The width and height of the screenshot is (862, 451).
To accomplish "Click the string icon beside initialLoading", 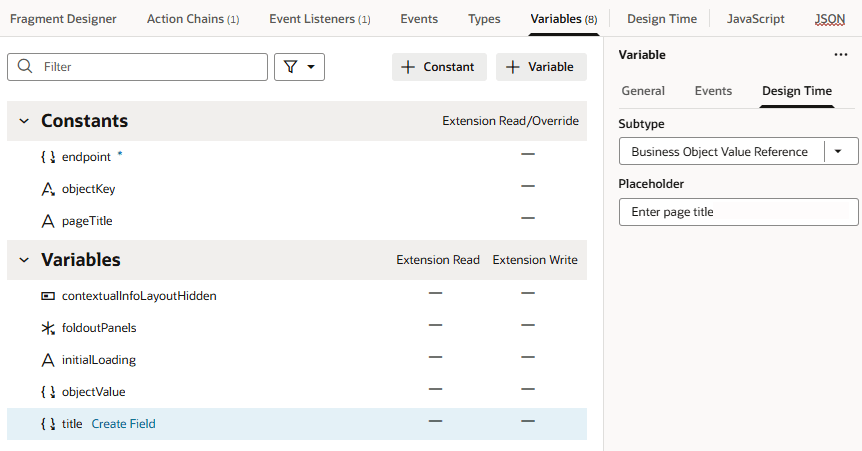I will point(48,360).
